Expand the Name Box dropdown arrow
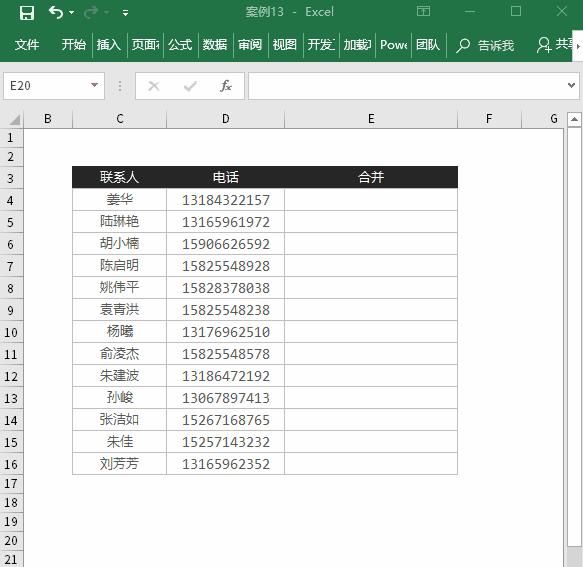Image resolution: width=583 pixels, height=567 pixels. point(94,86)
